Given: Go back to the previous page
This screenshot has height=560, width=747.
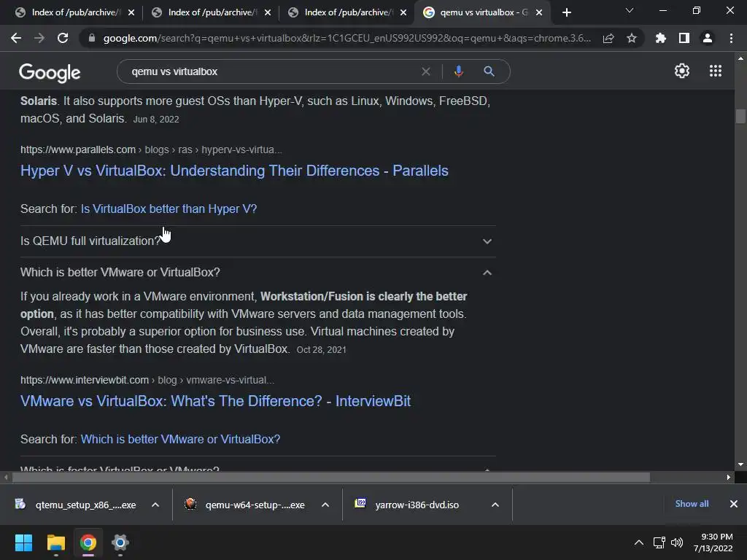Looking at the screenshot, I should pyautogui.click(x=16, y=38).
